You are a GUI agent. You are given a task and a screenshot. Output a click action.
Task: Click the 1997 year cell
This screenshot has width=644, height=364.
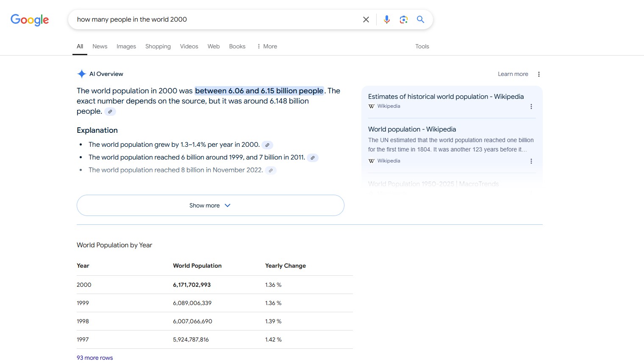tap(83, 339)
